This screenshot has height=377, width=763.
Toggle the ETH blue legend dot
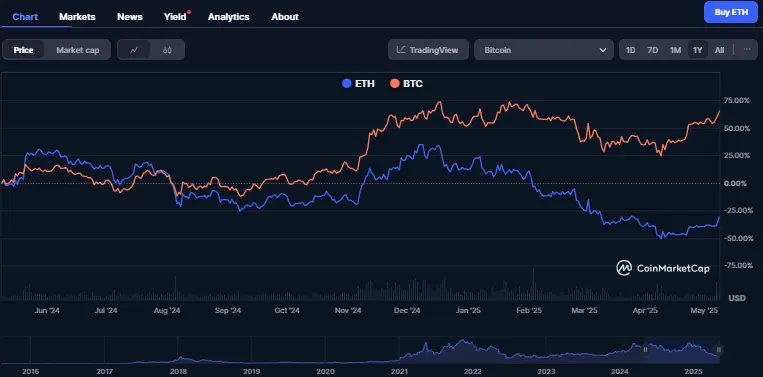coord(346,84)
